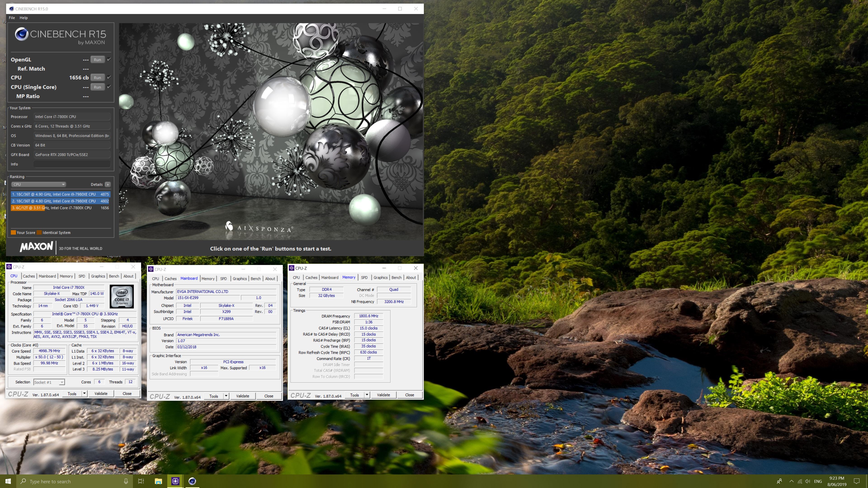Image resolution: width=868 pixels, height=488 pixels.
Task: Select ranking row 3 i7-7800X 1656
Action: pos(61,208)
